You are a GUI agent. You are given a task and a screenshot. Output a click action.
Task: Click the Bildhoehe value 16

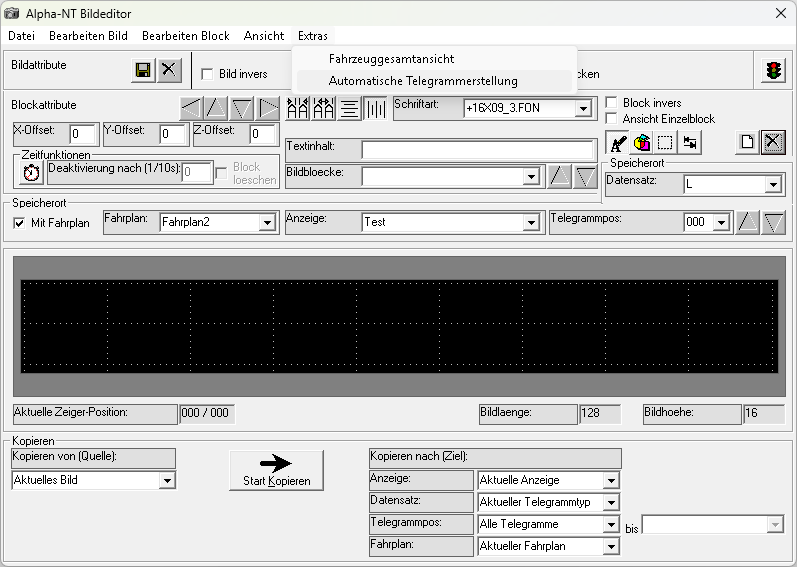click(x=764, y=413)
